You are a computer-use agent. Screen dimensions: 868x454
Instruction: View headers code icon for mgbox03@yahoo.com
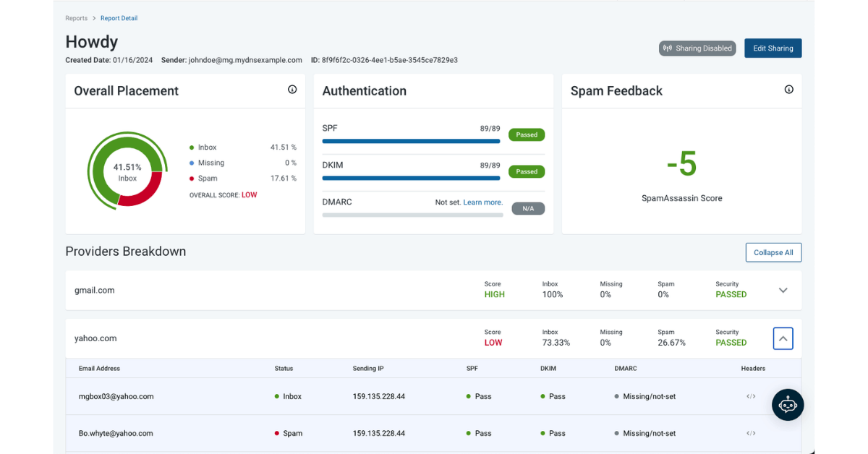point(751,396)
